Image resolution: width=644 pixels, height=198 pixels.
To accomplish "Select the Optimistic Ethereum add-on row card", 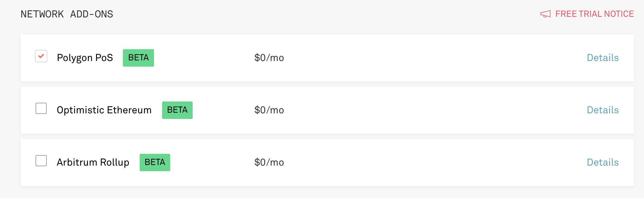I will (405, 110).
